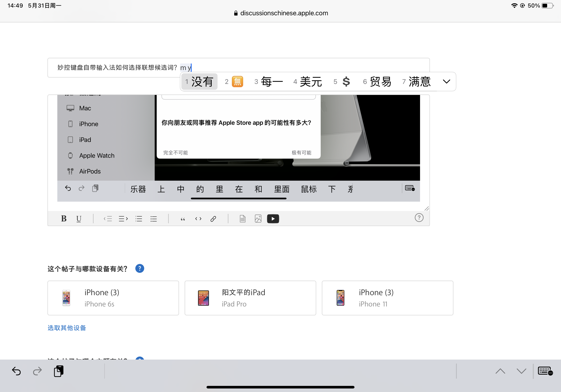561x392 pixels.
Task: Insert a code snippet
Action: [198, 219]
